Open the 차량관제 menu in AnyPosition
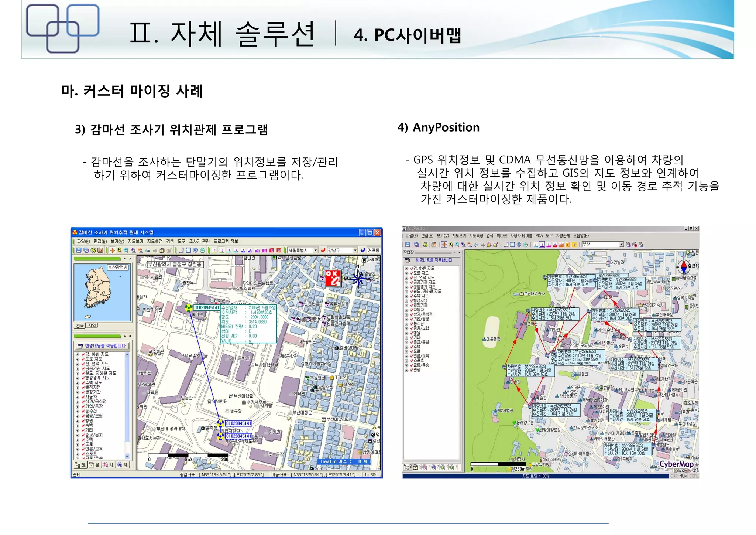 563,236
